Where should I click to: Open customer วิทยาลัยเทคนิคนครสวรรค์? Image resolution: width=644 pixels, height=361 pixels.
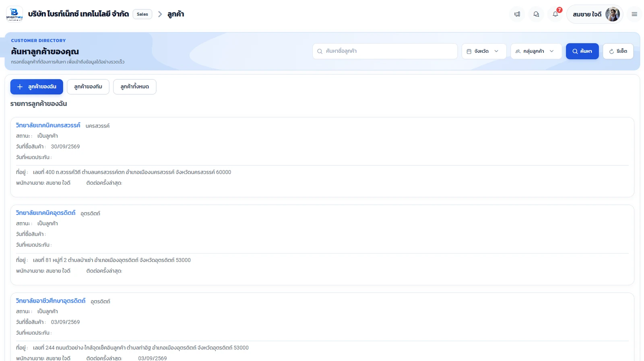[x=48, y=125]
